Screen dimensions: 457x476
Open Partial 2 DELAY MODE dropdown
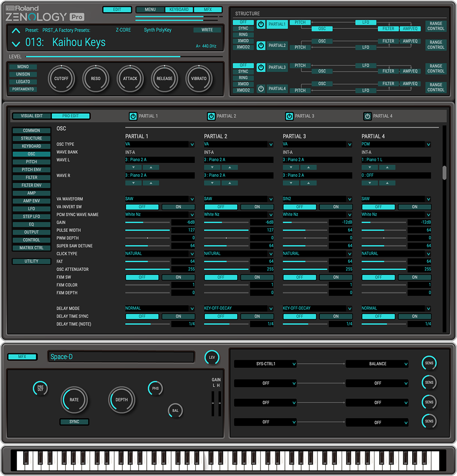pyautogui.click(x=239, y=308)
